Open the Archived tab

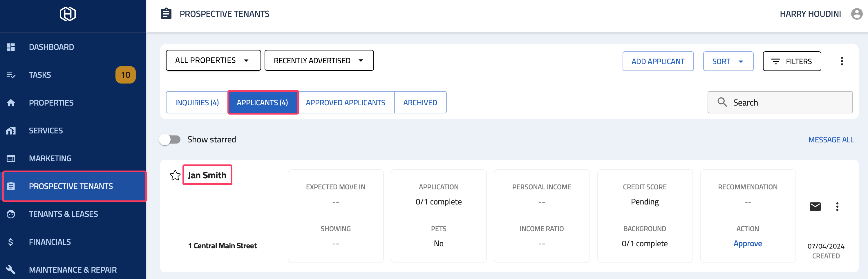pyautogui.click(x=420, y=102)
